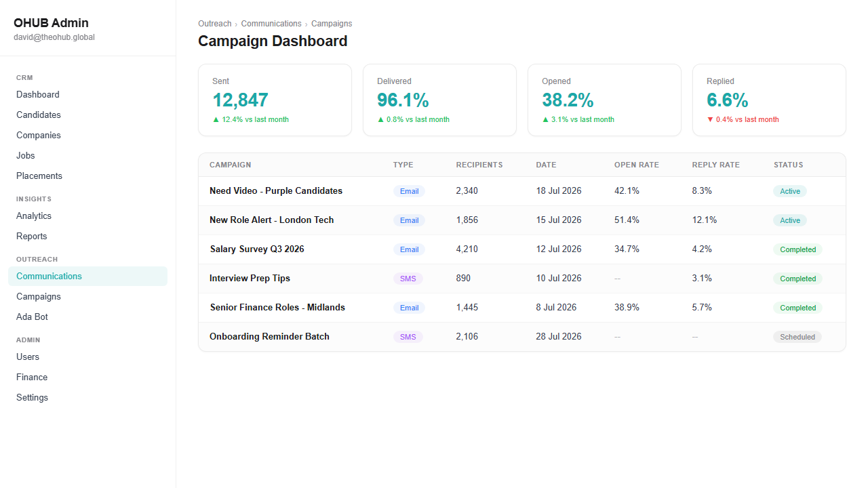
Task: Click '0.4% vs last month' trend
Action: pos(743,120)
